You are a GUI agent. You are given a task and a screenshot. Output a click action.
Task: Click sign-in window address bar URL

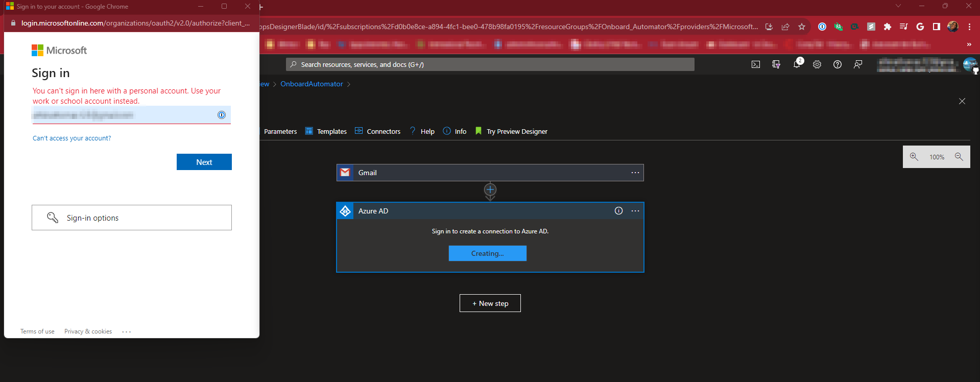click(136, 23)
